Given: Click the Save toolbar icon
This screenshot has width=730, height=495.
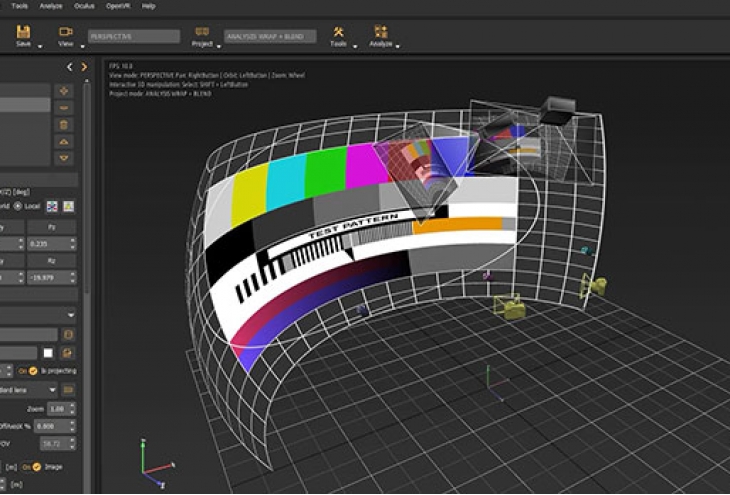Looking at the screenshot, I should click(23, 32).
